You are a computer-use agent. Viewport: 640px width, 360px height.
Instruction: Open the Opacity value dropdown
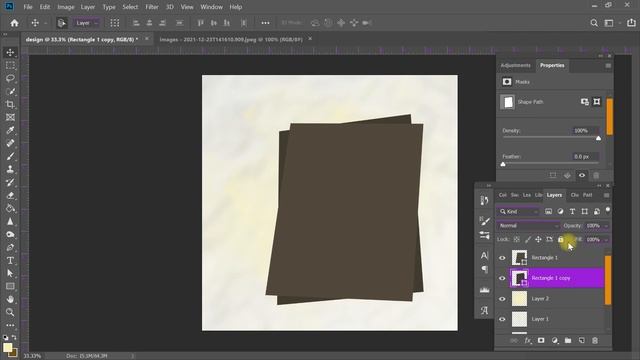(606, 226)
